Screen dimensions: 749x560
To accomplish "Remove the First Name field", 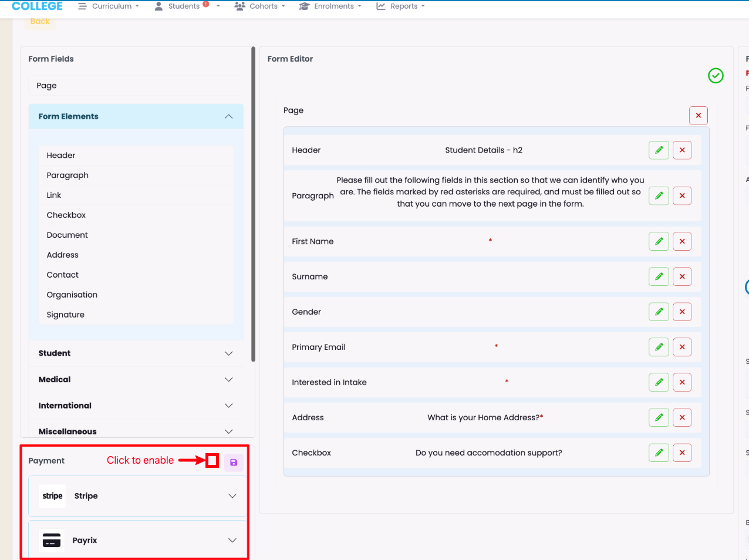I will 682,241.
